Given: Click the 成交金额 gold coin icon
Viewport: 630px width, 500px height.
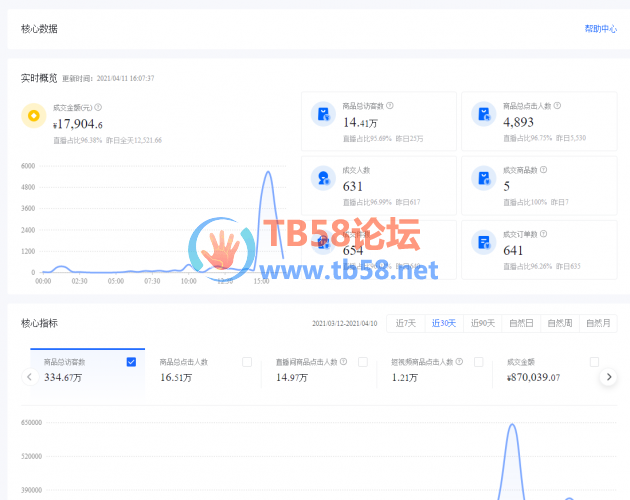Looking at the screenshot, I should click(33, 115).
